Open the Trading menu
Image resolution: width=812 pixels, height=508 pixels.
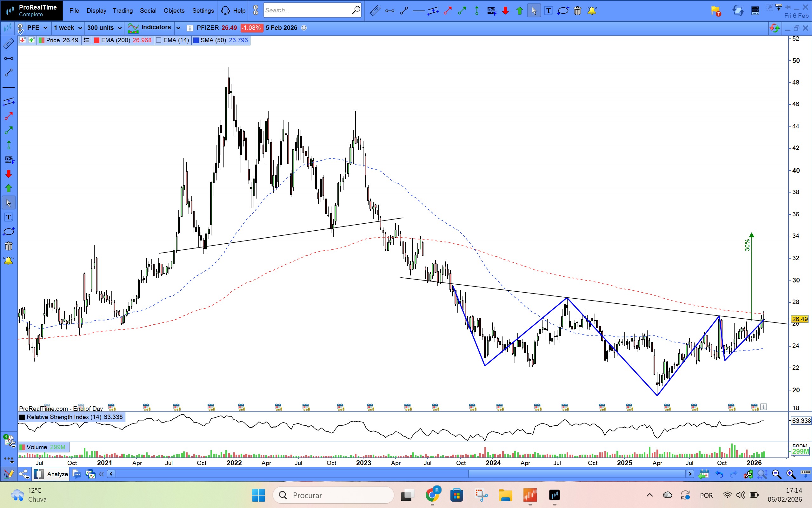123,11
